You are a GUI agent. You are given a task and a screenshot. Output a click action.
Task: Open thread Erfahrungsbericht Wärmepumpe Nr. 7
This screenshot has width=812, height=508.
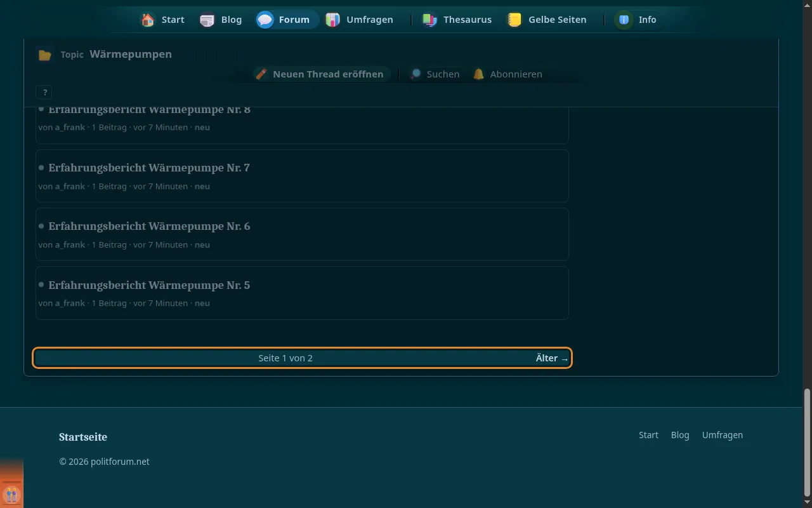pyautogui.click(x=149, y=168)
